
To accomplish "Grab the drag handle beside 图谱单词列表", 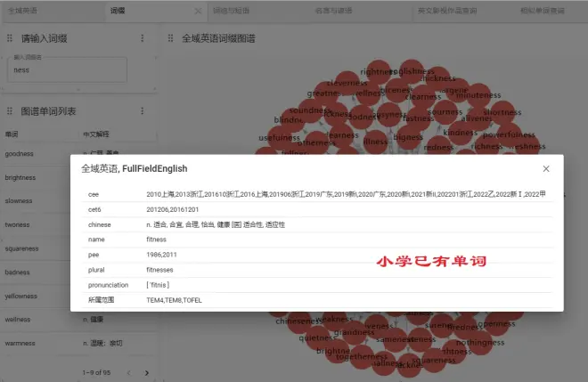I will (10, 111).
